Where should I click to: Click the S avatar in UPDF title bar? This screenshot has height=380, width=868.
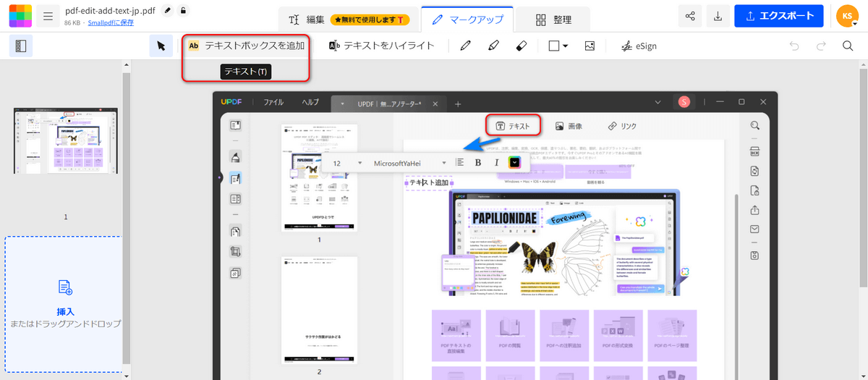[684, 103]
